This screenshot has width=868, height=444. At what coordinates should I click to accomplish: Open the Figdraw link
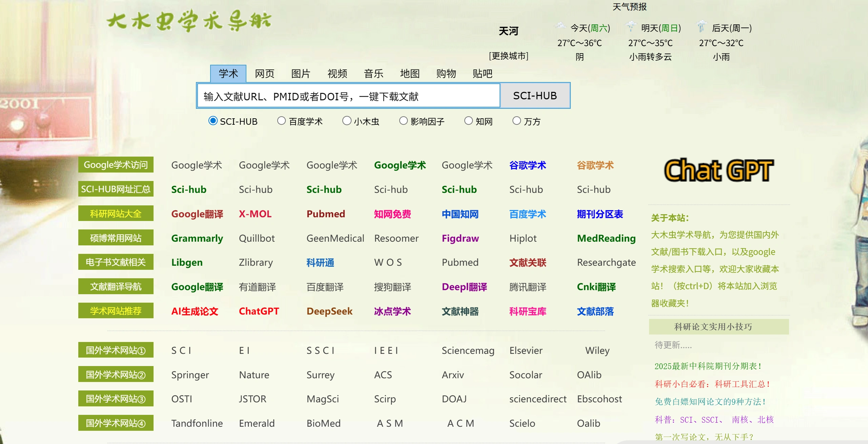pos(460,238)
